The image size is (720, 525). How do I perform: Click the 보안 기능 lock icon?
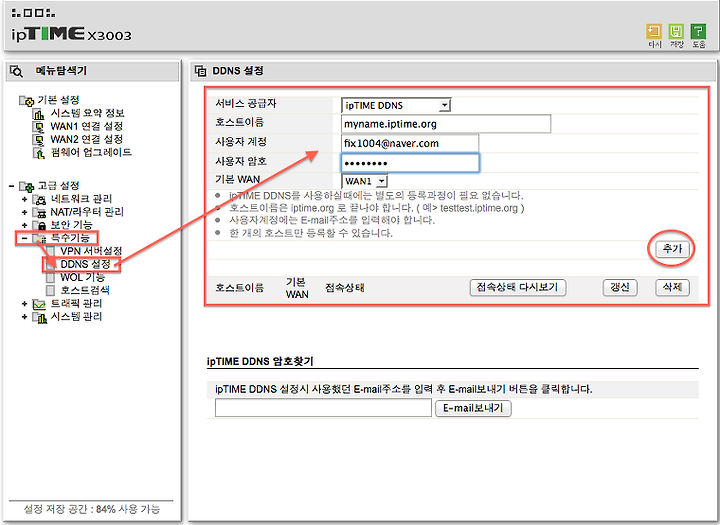(x=40, y=225)
